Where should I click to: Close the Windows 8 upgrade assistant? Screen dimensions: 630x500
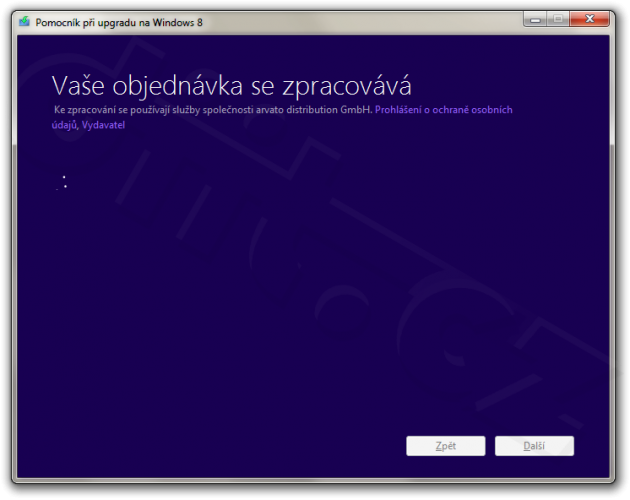[x=589, y=19]
